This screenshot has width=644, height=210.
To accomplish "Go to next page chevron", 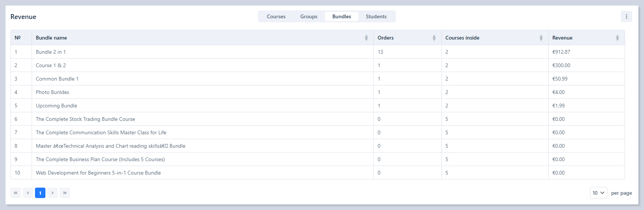I will pyautogui.click(x=52, y=193).
